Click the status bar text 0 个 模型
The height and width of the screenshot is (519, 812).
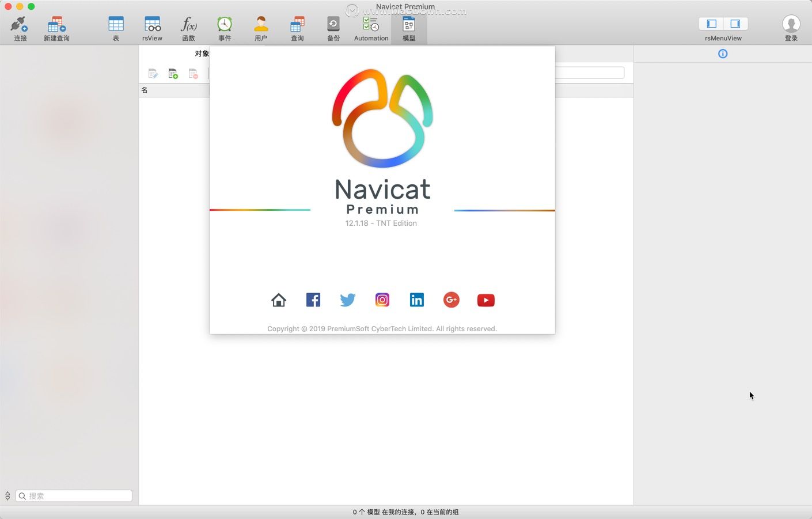pos(366,512)
